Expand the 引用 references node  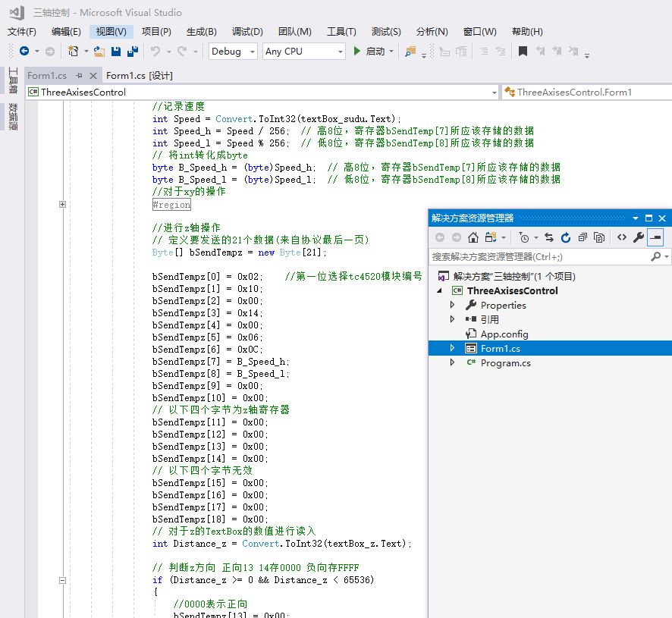click(x=453, y=319)
